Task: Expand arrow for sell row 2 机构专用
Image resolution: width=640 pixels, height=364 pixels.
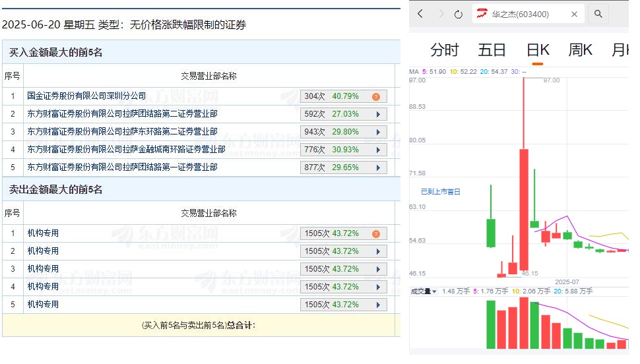Action: pos(378,251)
